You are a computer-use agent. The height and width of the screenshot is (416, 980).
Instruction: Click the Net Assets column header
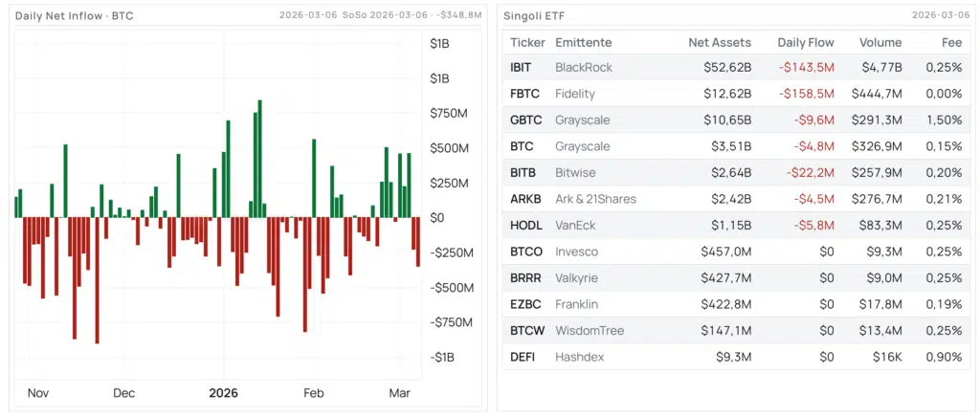(x=720, y=42)
